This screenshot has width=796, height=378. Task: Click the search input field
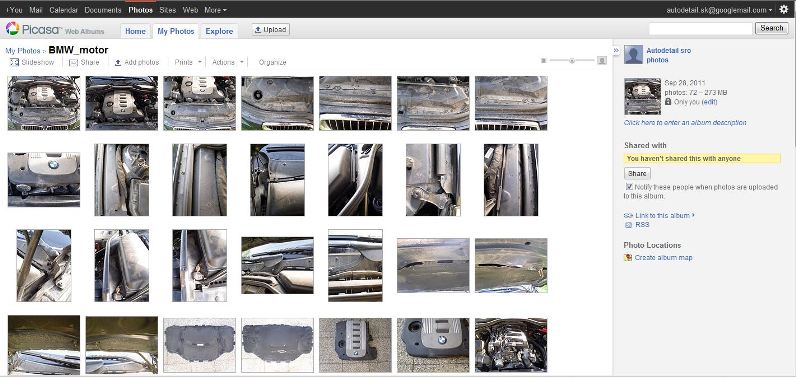pos(701,29)
